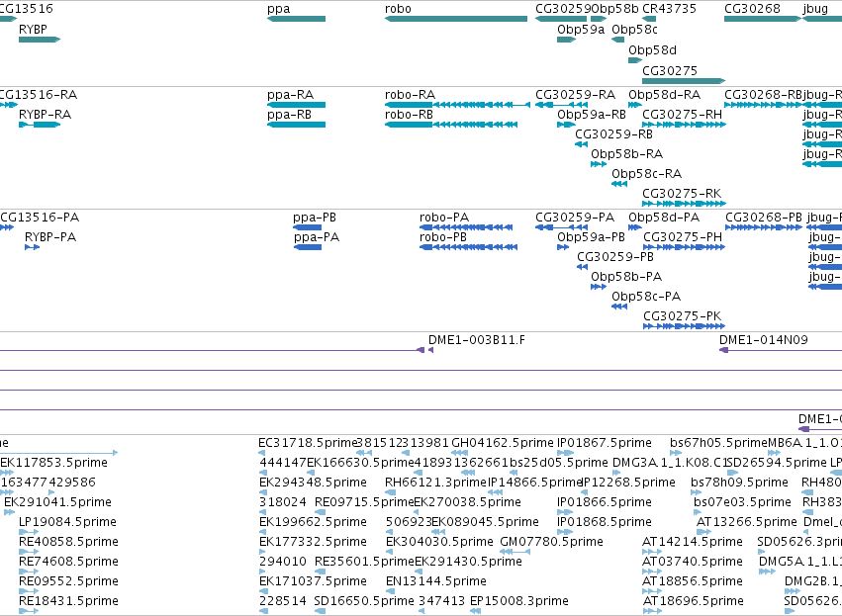Open the EC31718.5prime EST label
This screenshot has height=616, width=842.
308,443
